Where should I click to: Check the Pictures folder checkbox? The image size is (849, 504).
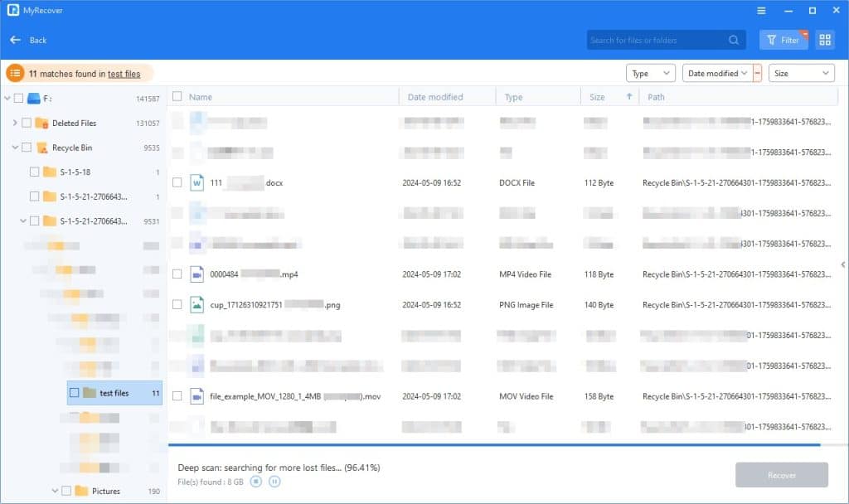tap(66, 491)
